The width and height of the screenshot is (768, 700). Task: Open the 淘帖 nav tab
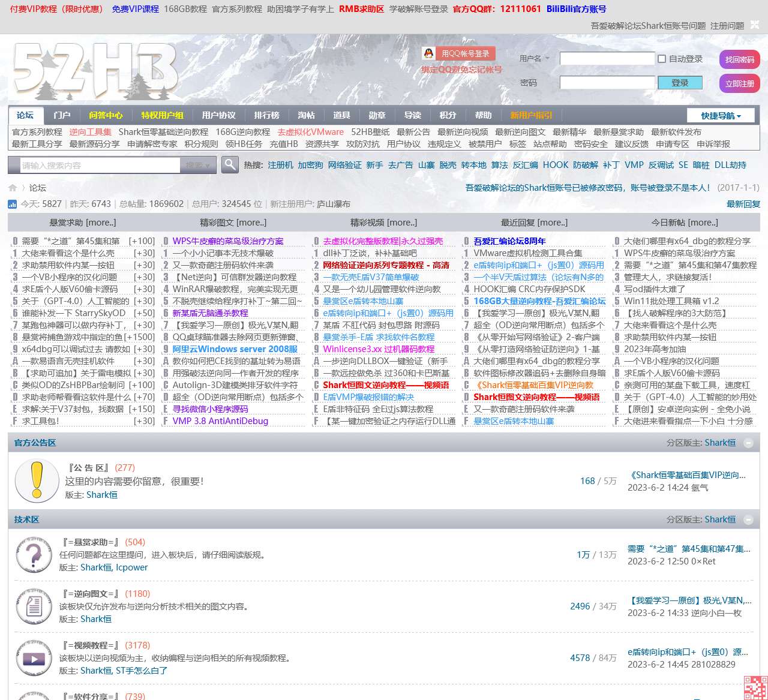[x=306, y=115]
